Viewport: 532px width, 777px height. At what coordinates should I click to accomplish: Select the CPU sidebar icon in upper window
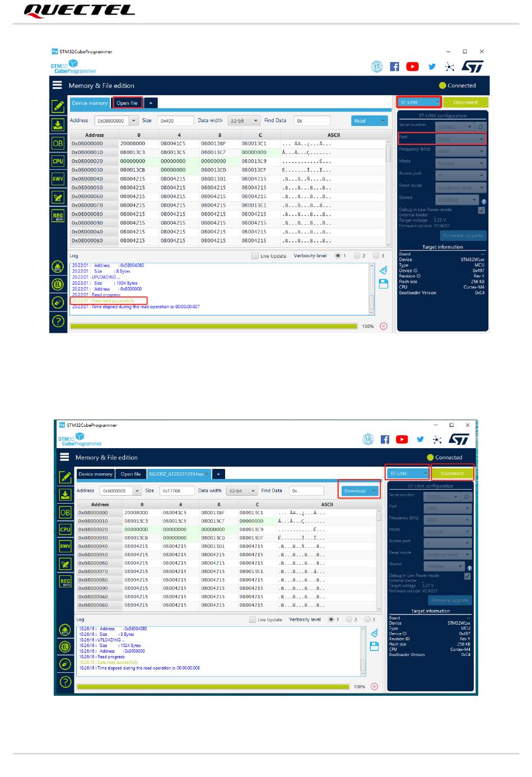coord(58,161)
